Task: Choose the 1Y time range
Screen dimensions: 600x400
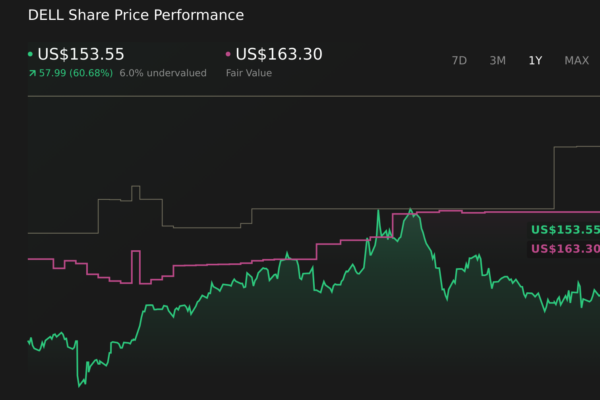Action: (535, 60)
